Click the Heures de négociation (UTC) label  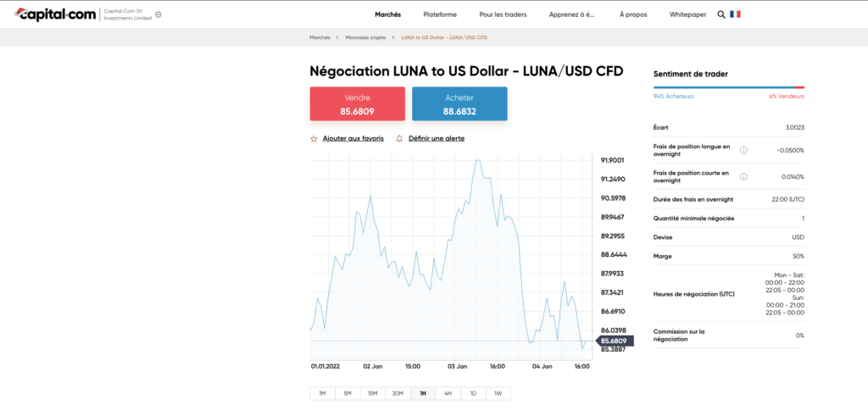tap(694, 294)
